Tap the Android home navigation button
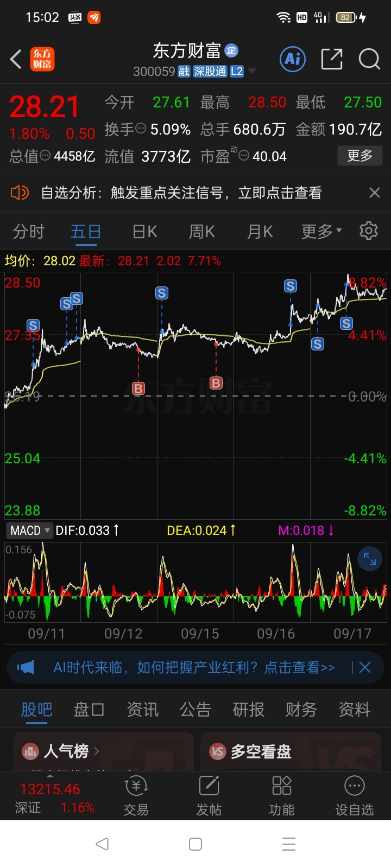 coord(195,844)
